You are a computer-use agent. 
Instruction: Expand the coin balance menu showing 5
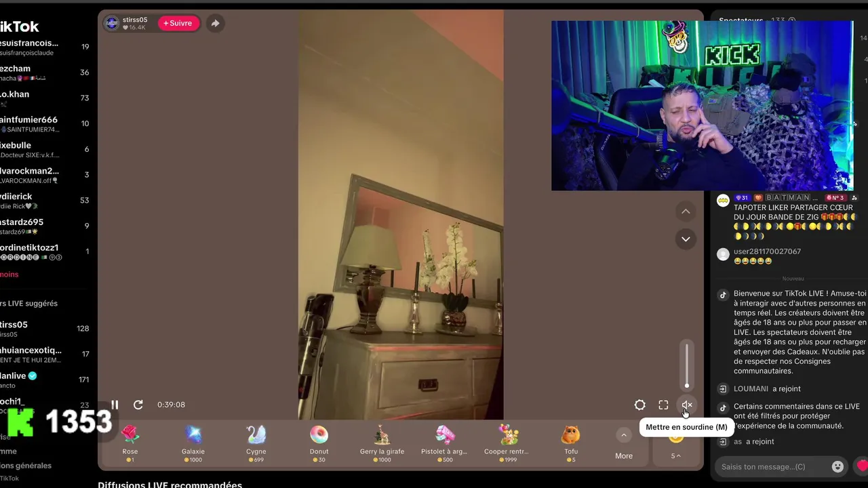tap(675, 455)
